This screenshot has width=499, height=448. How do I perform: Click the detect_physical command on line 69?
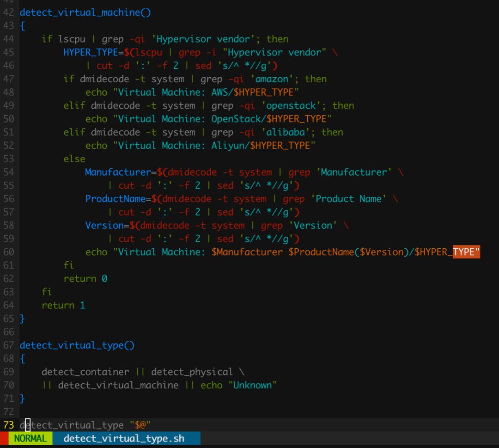tap(192, 372)
